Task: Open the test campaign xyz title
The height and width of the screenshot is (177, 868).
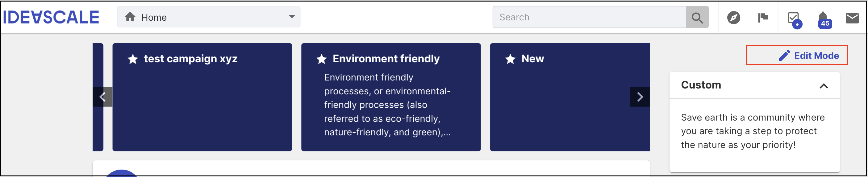Action: click(x=191, y=59)
